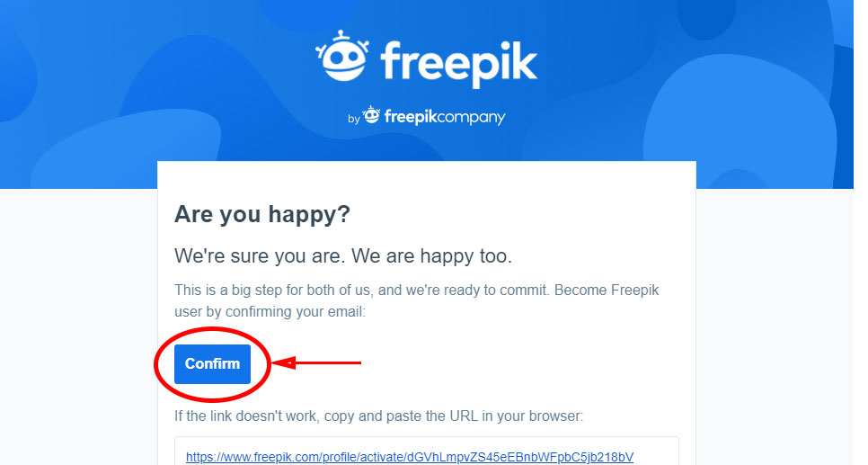Click the word "by" before freepikcompany
Viewport: 868px width, 465px height.
tap(353, 118)
